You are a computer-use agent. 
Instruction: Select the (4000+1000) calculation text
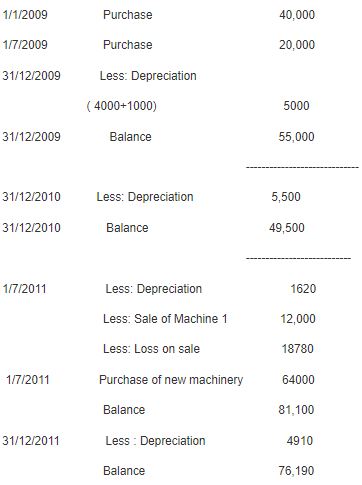(122, 106)
